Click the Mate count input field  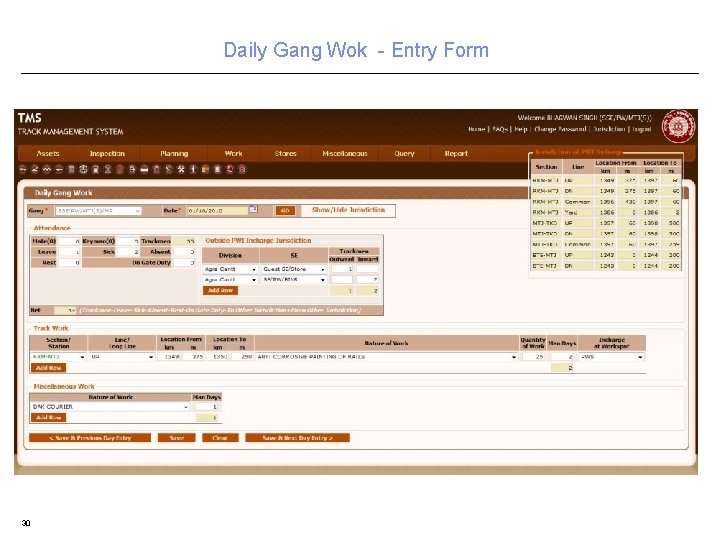[x=69, y=241]
